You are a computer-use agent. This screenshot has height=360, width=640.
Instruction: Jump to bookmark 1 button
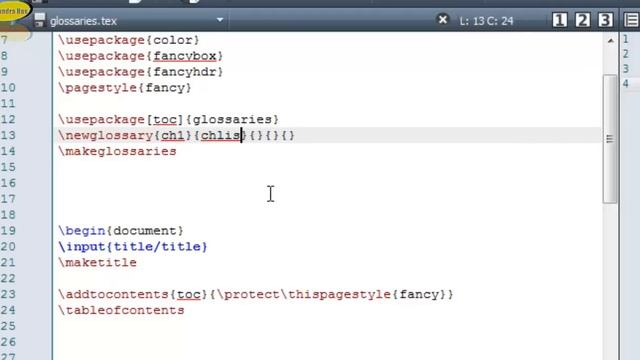560,20
